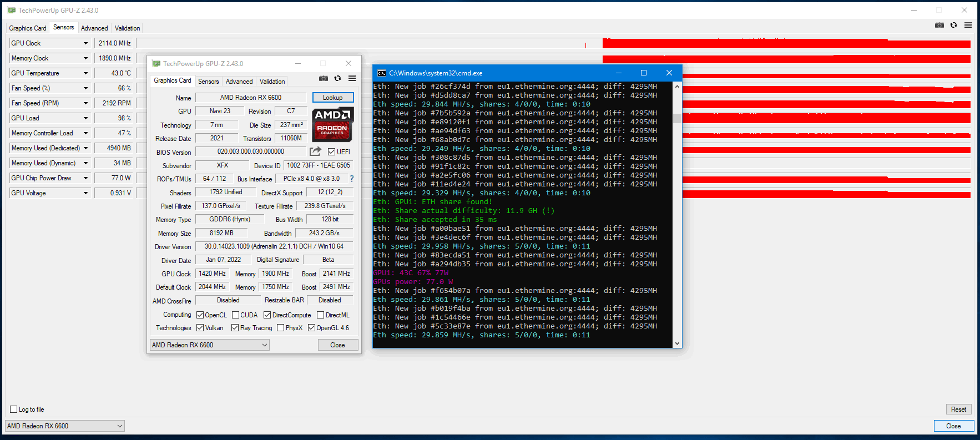Select Graphics Card tab in front GPU-Z window
Image resolution: width=980 pixels, height=440 pixels.
[x=173, y=80]
